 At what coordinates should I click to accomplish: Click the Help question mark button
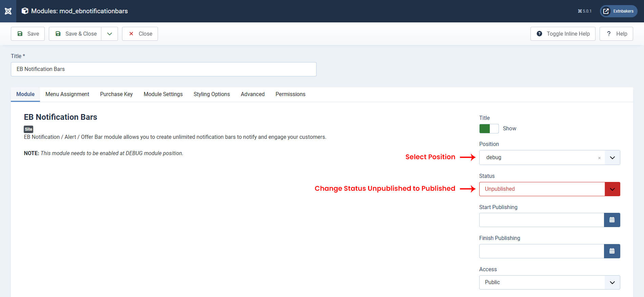coord(616,34)
